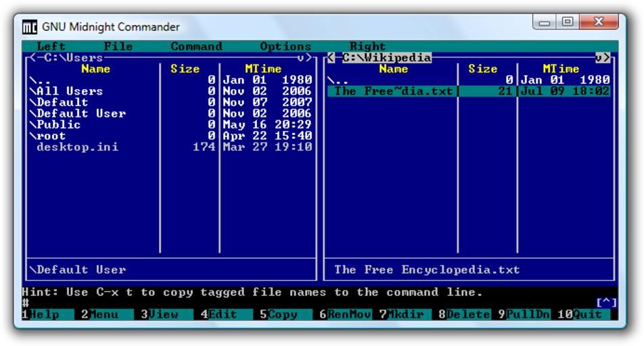Click the 21 size value in right panel
Screen dimensions: 644x346
[x=505, y=91]
